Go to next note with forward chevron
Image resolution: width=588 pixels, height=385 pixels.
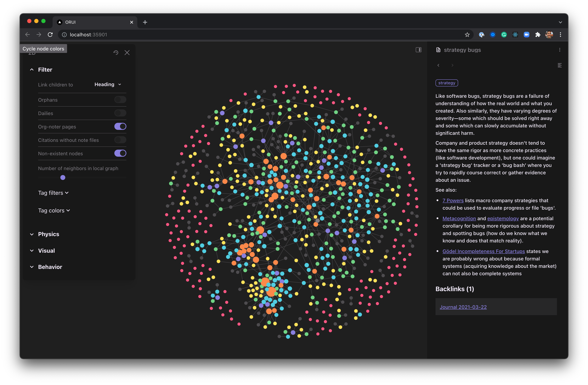click(452, 65)
